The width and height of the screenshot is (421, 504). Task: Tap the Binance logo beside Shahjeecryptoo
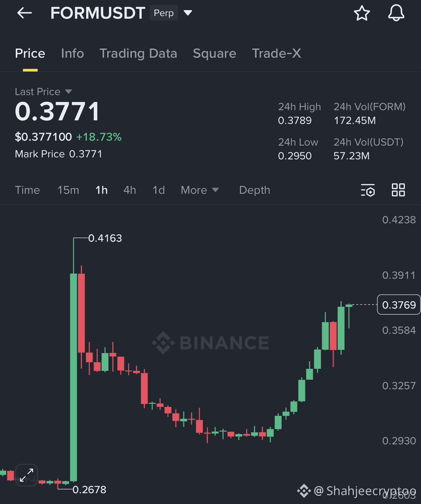pyautogui.click(x=304, y=491)
